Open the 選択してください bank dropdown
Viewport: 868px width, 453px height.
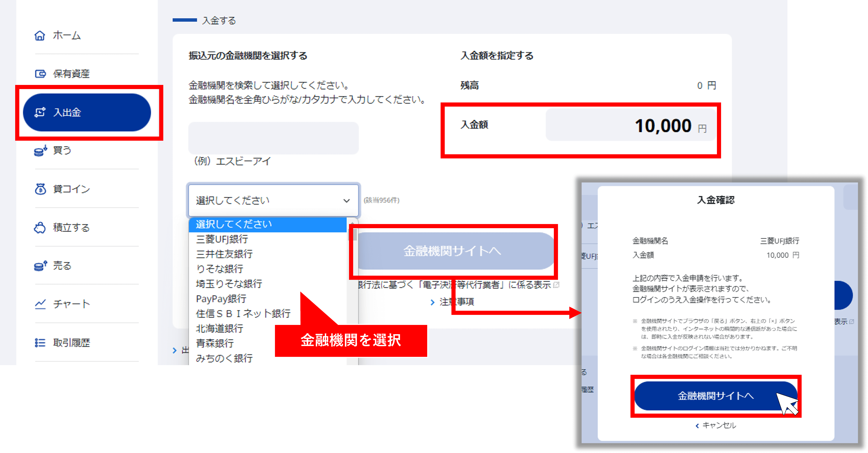point(273,201)
